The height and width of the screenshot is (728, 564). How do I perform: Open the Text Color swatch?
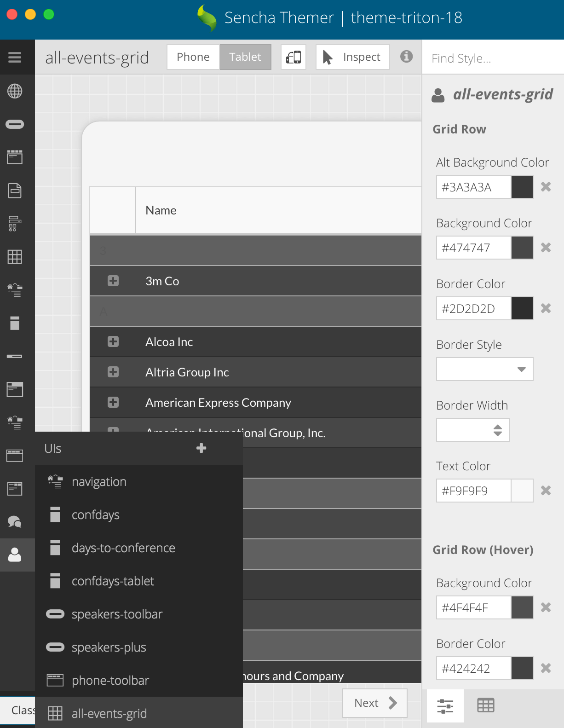click(522, 491)
